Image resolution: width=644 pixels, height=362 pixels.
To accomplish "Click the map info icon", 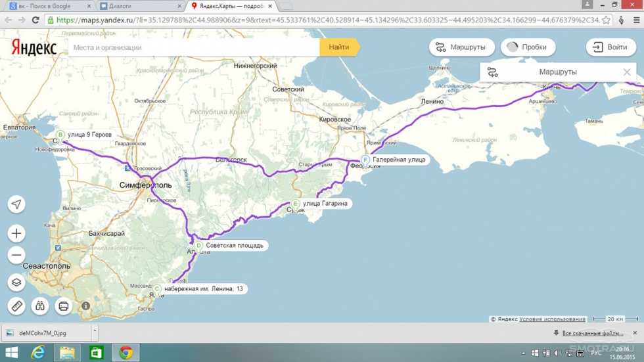I will (x=85, y=305).
